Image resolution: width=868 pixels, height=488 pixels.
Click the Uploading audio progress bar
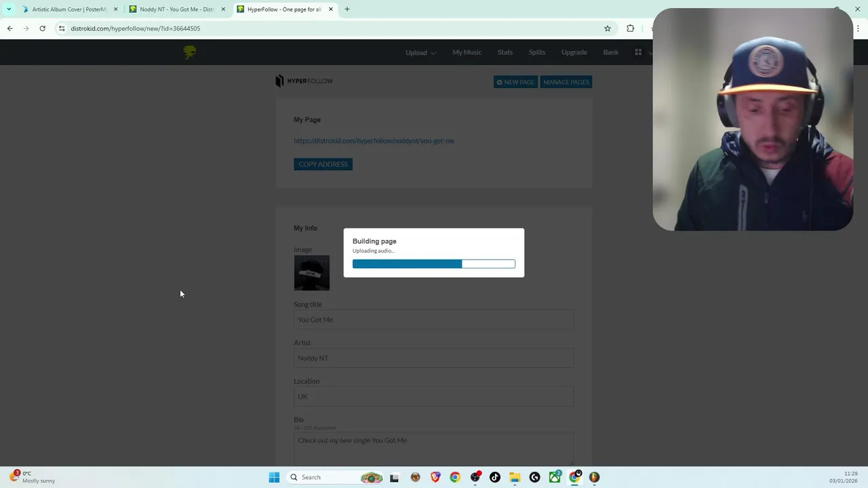pos(434,264)
